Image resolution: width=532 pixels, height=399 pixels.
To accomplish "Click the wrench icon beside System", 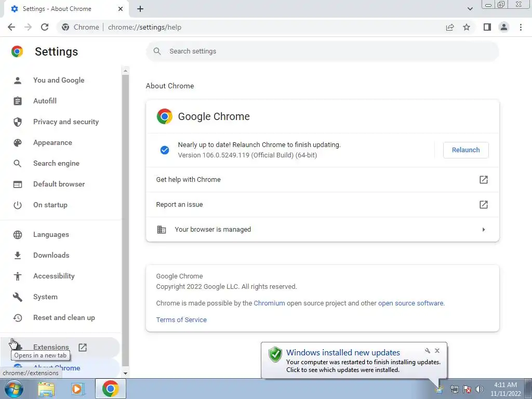I will point(17,297).
